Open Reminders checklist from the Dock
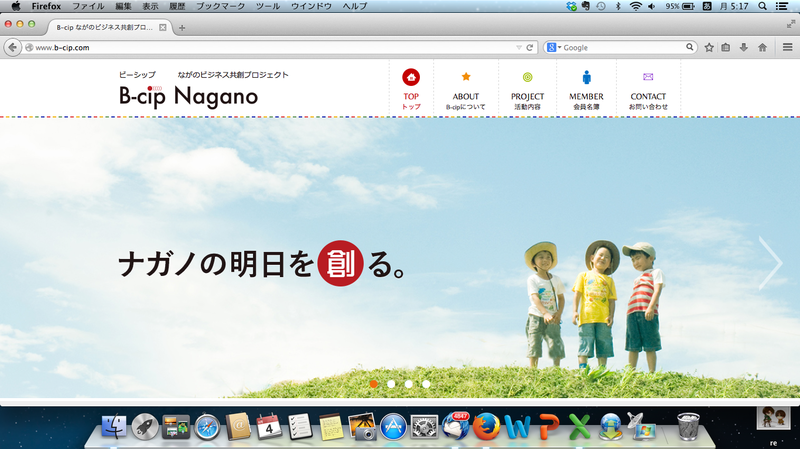800x449 pixels. [x=299, y=426]
